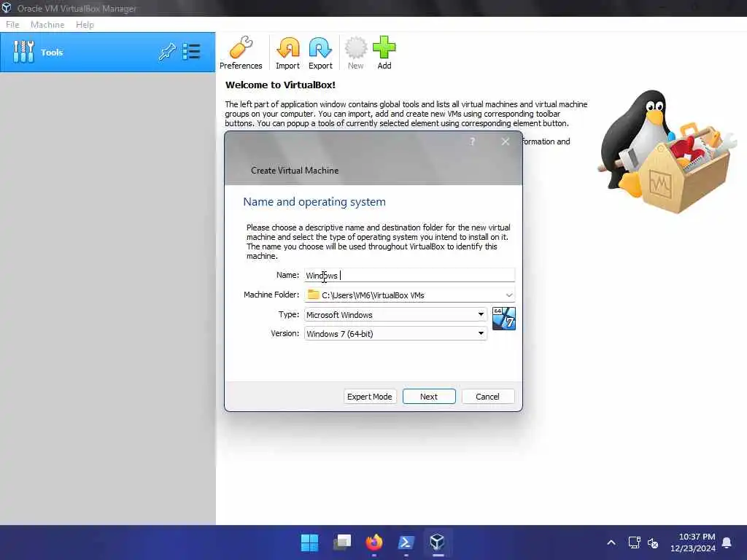Open the File menu
The image size is (747, 560).
(12, 25)
